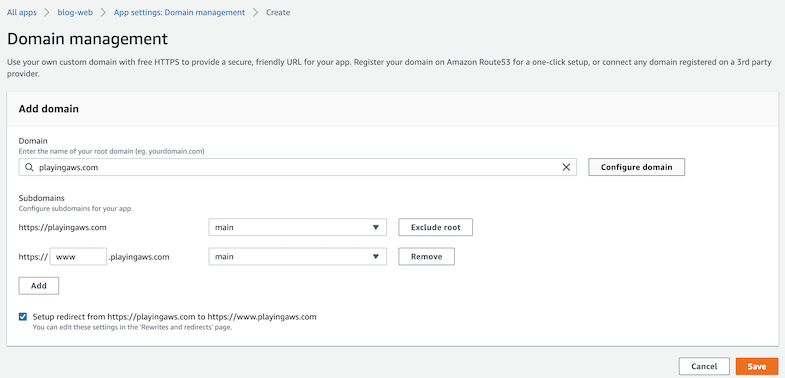Click the 'Setup redirect from https://playingaws.com' label
This screenshot has width=785, height=378.
(x=175, y=316)
